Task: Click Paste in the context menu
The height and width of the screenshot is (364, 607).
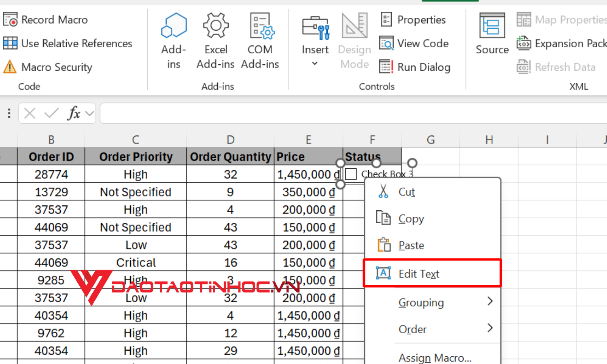Action: 411,245
